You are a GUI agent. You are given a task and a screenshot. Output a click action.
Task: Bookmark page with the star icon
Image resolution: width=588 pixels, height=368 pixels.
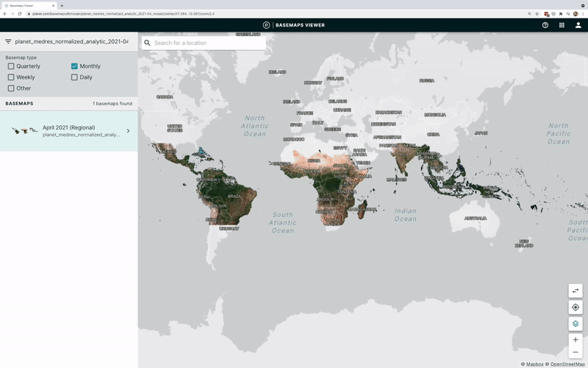tap(537, 14)
